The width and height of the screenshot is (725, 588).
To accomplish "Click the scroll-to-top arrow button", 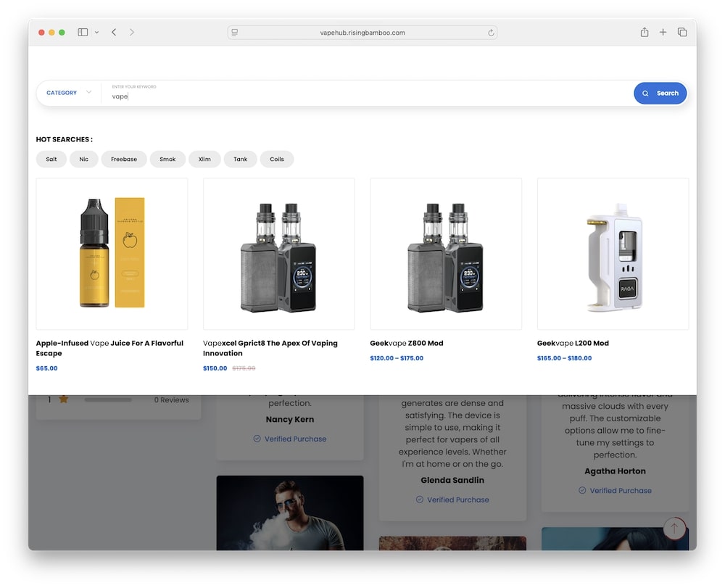I will pyautogui.click(x=674, y=528).
